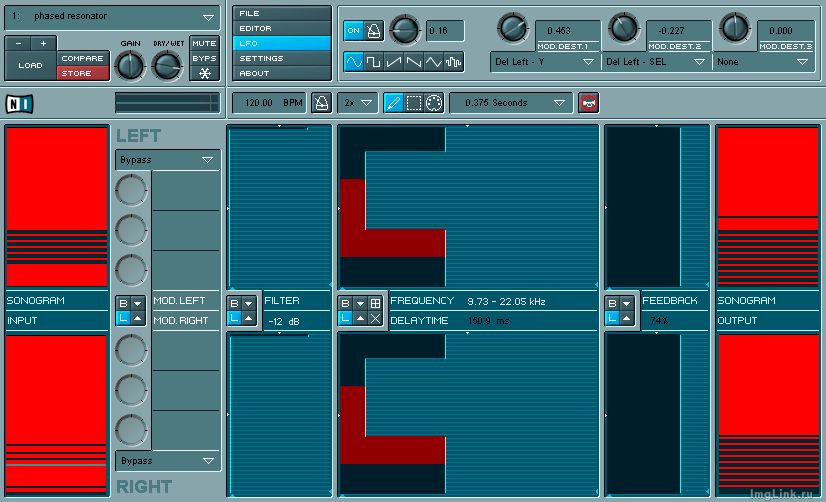The width and height of the screenshot is (826, 502).
Task: Open the ABOUT page
Action: (282, 73)
